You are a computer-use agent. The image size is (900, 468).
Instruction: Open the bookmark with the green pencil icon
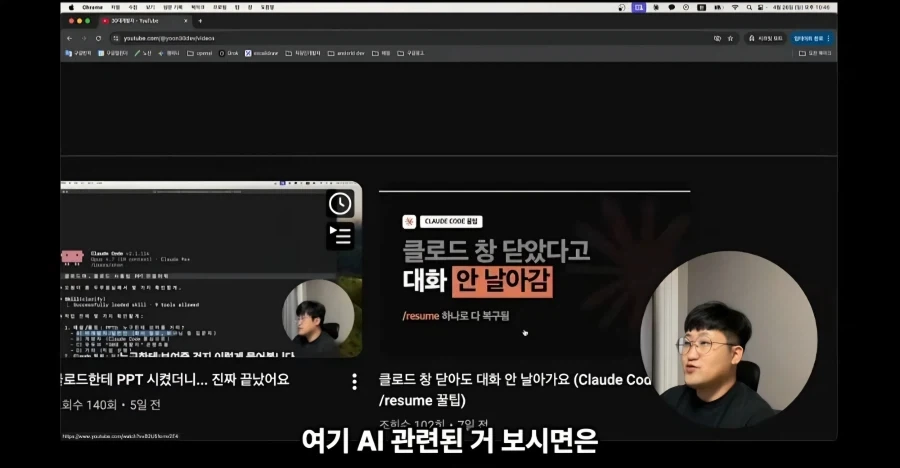pyautogui.click(x=143, y=53)
